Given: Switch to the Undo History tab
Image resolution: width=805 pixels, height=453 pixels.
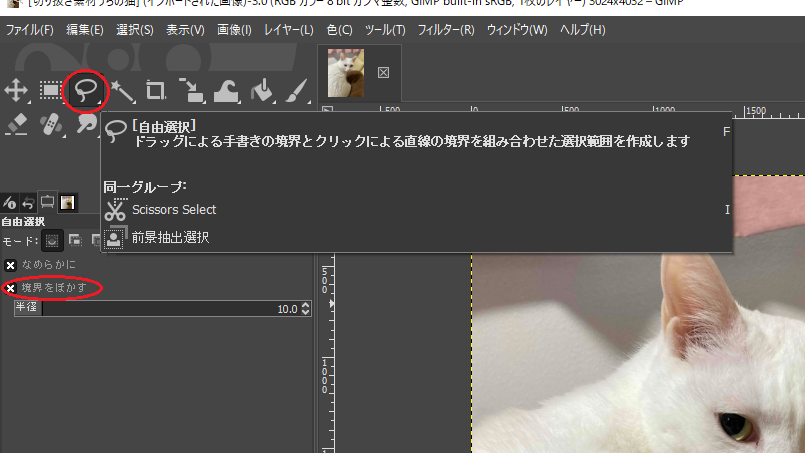Looking at the screenshot, I should 28,203.
